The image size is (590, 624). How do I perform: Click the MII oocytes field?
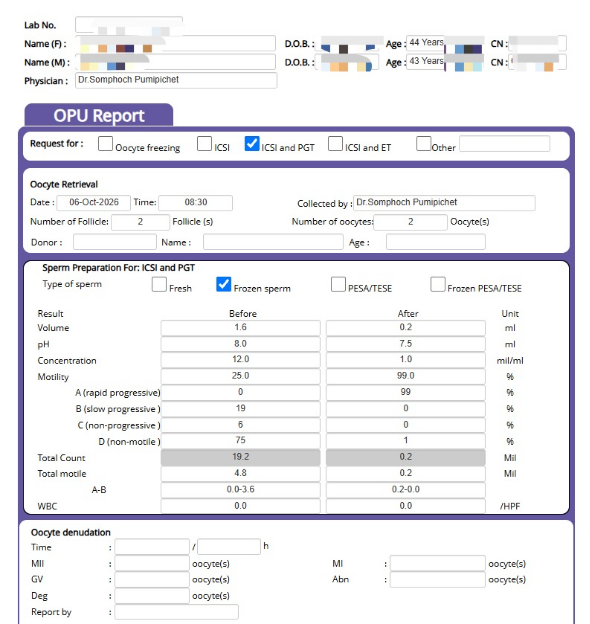click(x=152, y=564)
